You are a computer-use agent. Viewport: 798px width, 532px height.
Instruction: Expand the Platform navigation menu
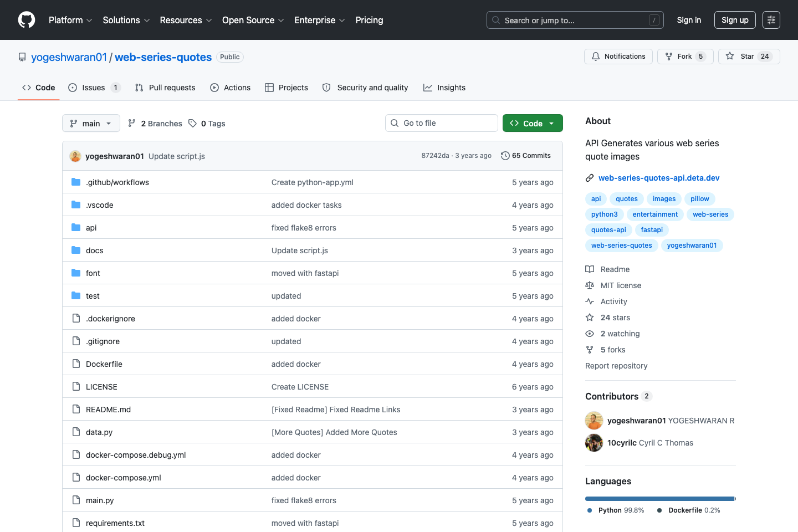(70, 20)
